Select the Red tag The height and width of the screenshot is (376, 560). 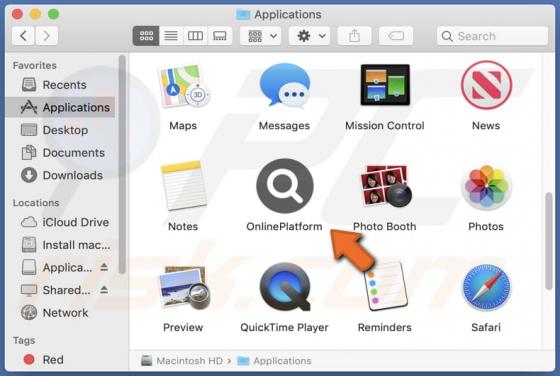pyautogui.click(x=60, y=360)
